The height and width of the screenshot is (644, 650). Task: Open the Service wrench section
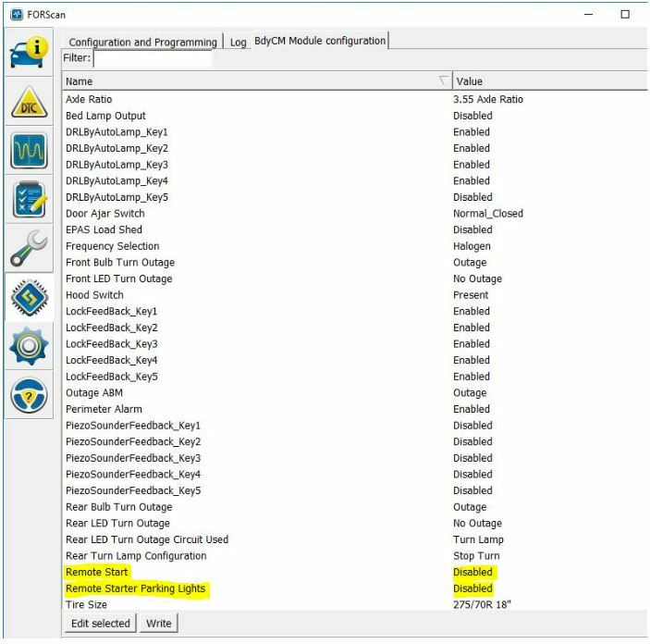tap(29, 248)
